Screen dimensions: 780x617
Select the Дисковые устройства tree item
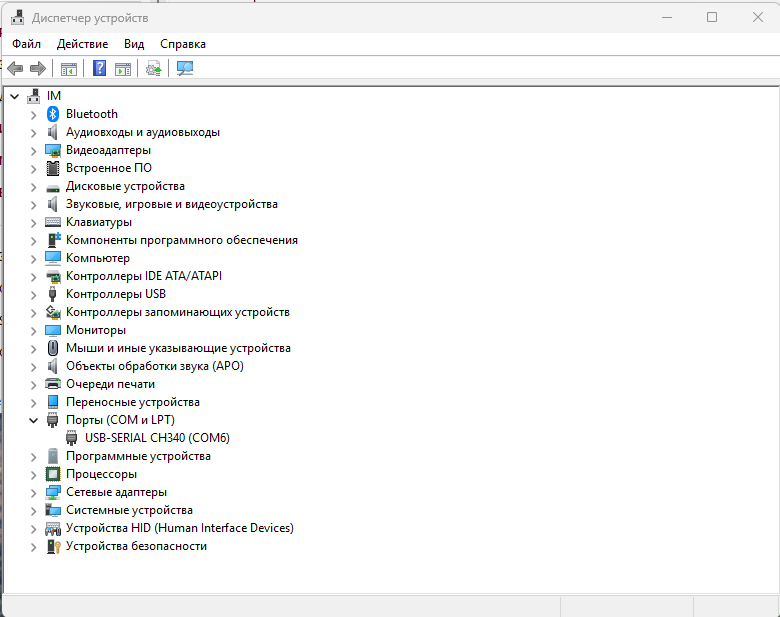(125, 186)
